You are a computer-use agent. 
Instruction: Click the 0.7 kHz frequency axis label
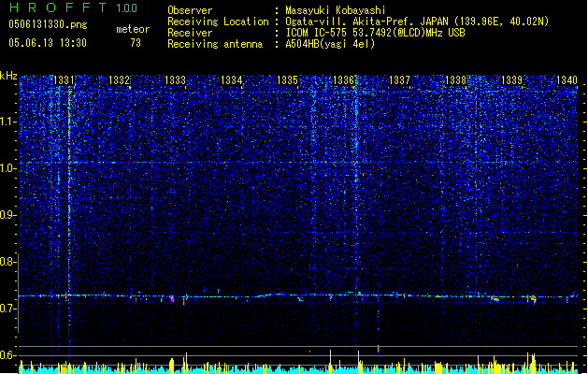(7, 309)
